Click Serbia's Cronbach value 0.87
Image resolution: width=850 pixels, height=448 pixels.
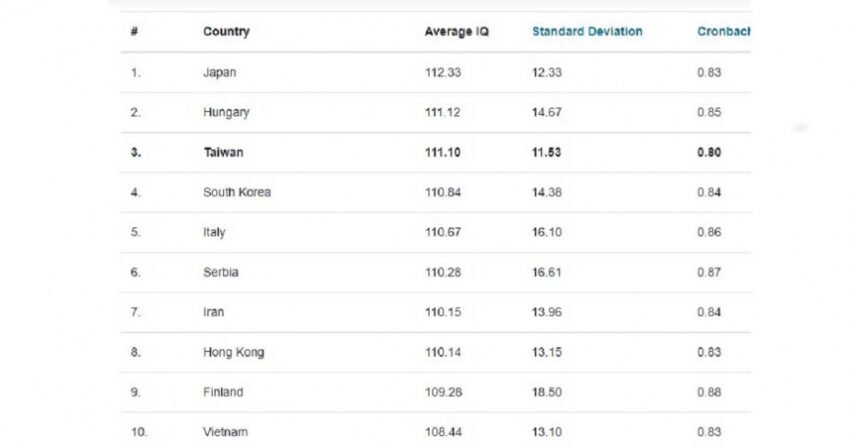(x=709, y=272)
